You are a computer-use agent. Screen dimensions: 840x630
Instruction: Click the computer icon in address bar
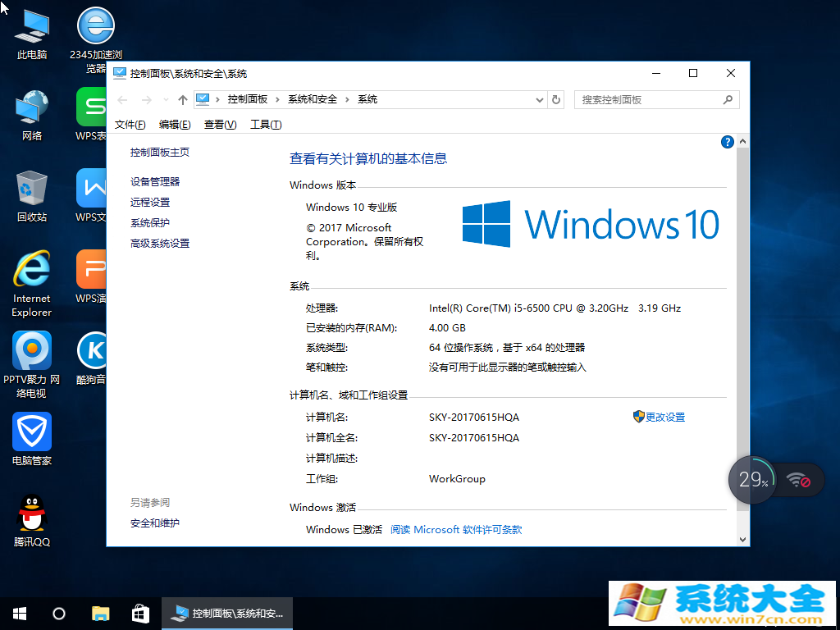coord(203,99)
